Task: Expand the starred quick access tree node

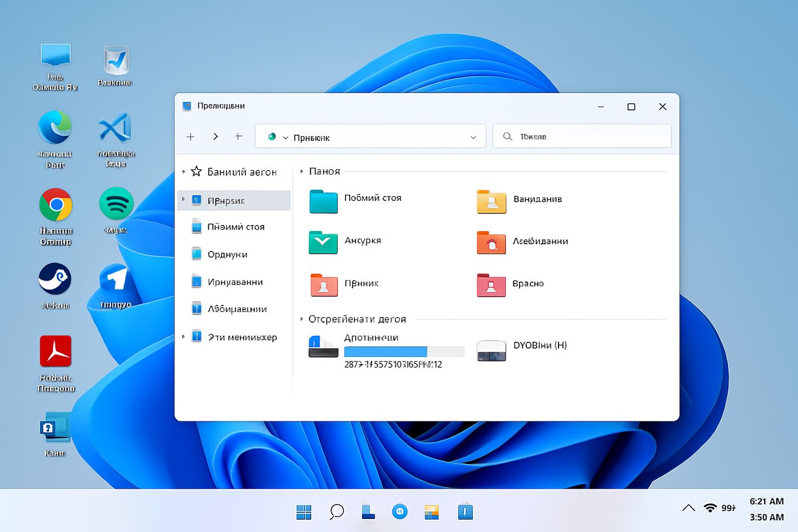Action: click(183, 171)
